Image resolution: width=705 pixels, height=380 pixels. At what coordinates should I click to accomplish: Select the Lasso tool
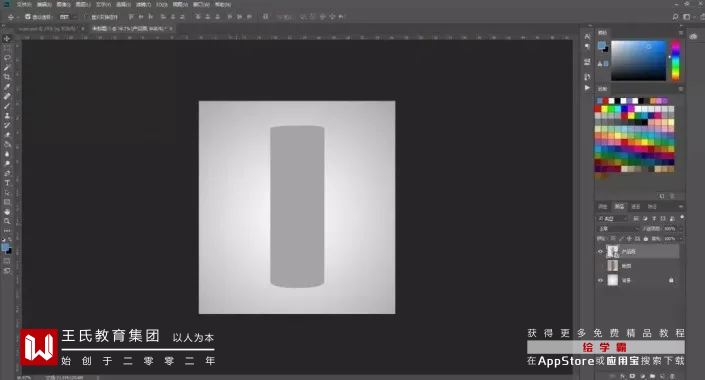coord(7,58)
